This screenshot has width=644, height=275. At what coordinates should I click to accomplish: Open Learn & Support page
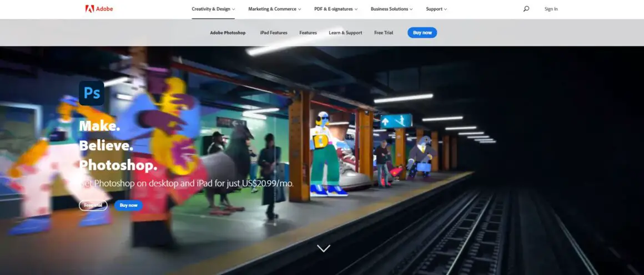coord(345,33)
